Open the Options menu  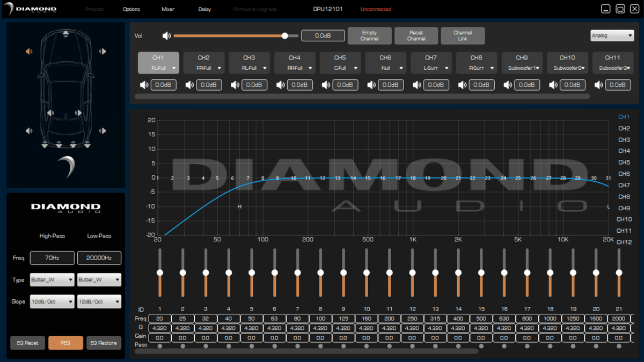tap(131, 9)
